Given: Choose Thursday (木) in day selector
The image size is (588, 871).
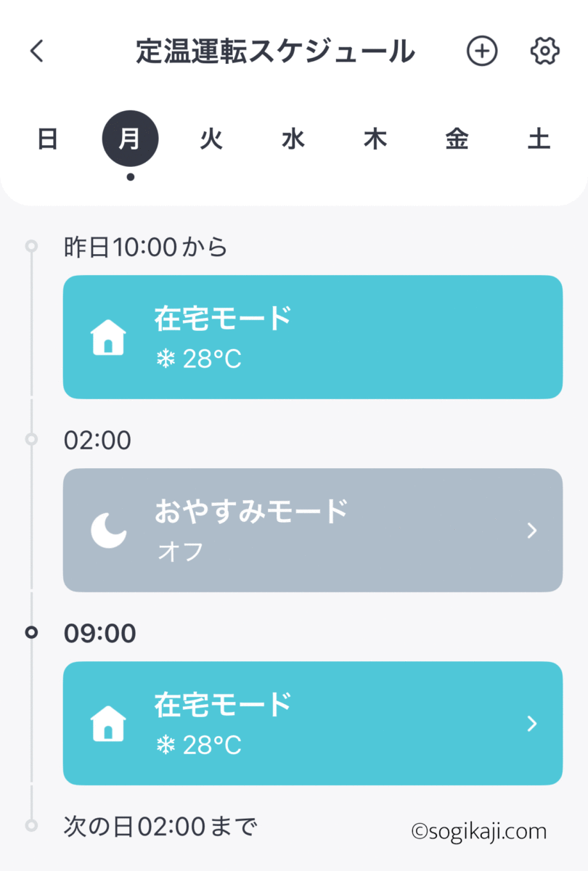Looking at the screenshot, I should [x=375, y=139].
